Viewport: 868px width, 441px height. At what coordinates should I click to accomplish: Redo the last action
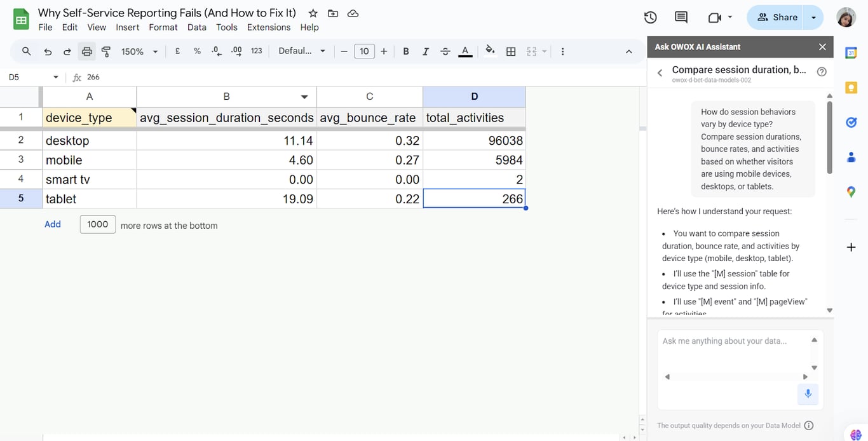pyautogui.click(x=67, y=51)
